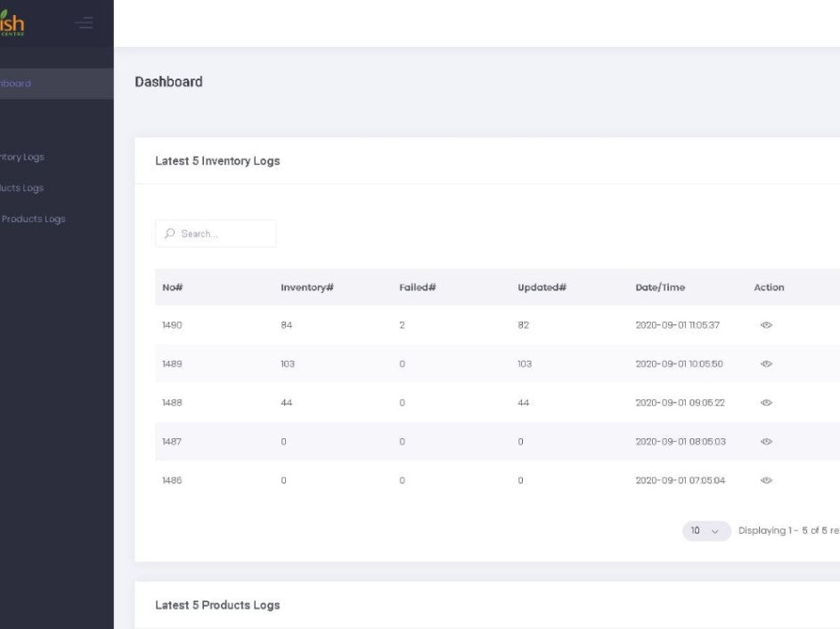This screenshot has height=629, width=840.
Task: Show log 1487 via eye icon
Action: pyautogui.click(x=766, y=442)
